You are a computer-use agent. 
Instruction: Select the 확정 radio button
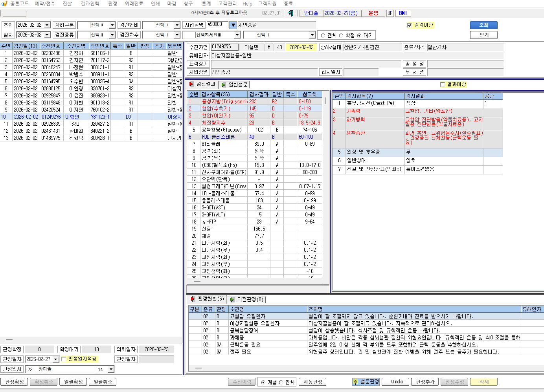click(x=341, y=36)
